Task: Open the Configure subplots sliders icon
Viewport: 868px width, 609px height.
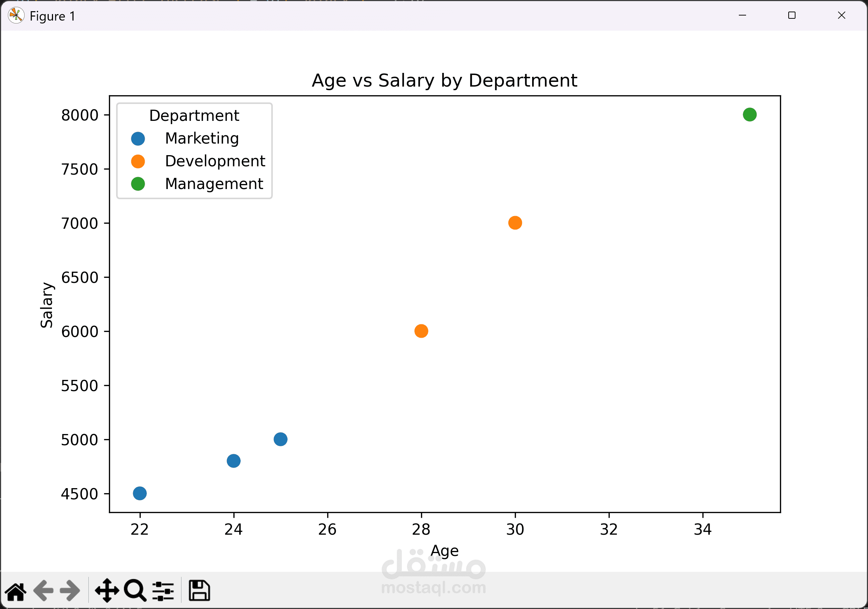Action: pyautogui.click(x=163, y=591)
